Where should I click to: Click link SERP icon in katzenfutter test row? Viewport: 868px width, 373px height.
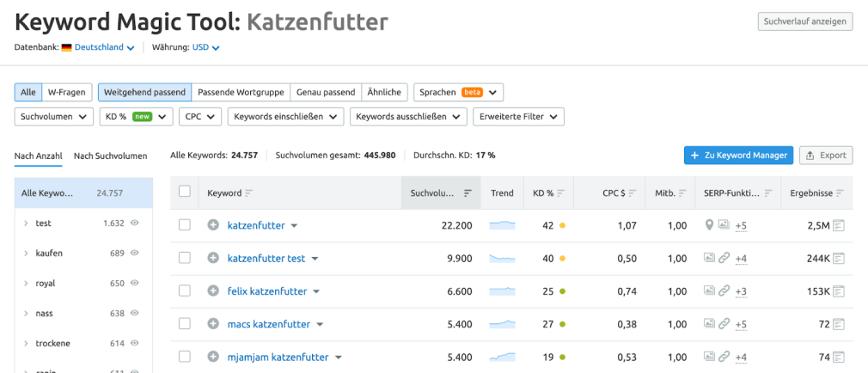point(724,258)
